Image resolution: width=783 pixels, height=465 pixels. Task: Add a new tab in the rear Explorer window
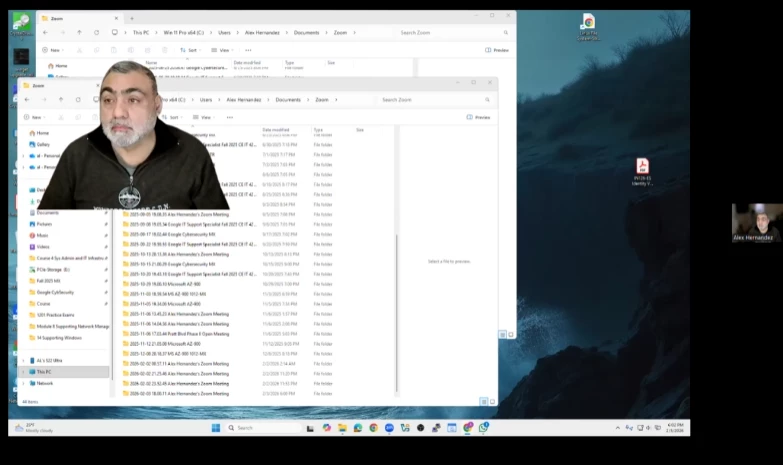132,18
